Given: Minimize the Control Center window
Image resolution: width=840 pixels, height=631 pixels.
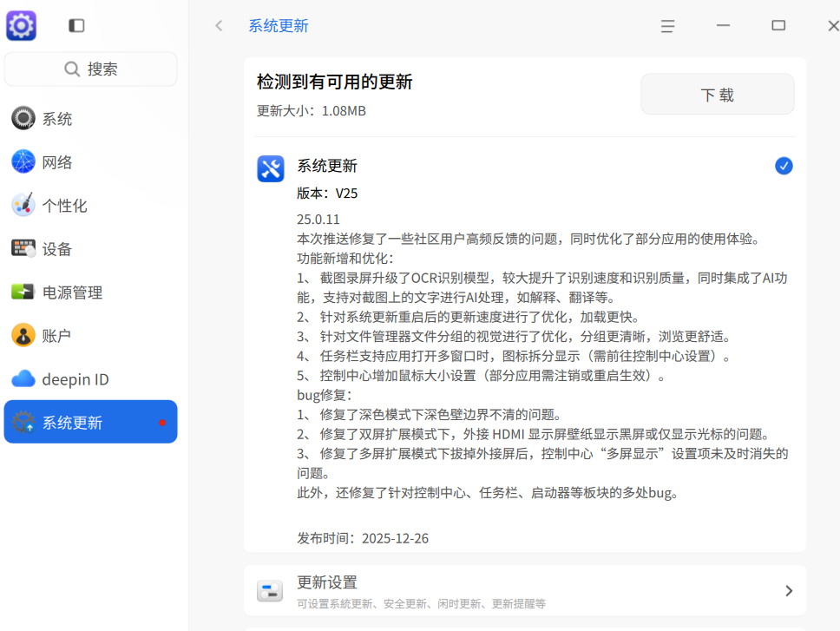Looking at the screenshot, I should [723, 25].
